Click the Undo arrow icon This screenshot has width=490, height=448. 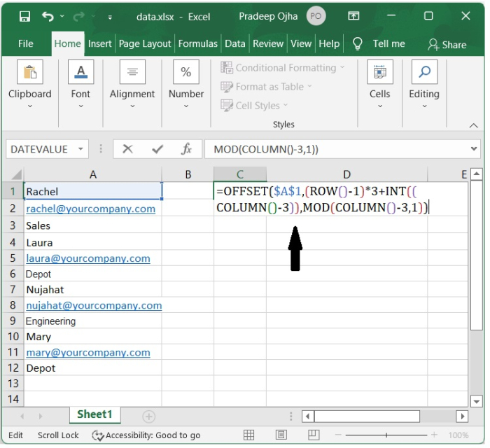48,15
